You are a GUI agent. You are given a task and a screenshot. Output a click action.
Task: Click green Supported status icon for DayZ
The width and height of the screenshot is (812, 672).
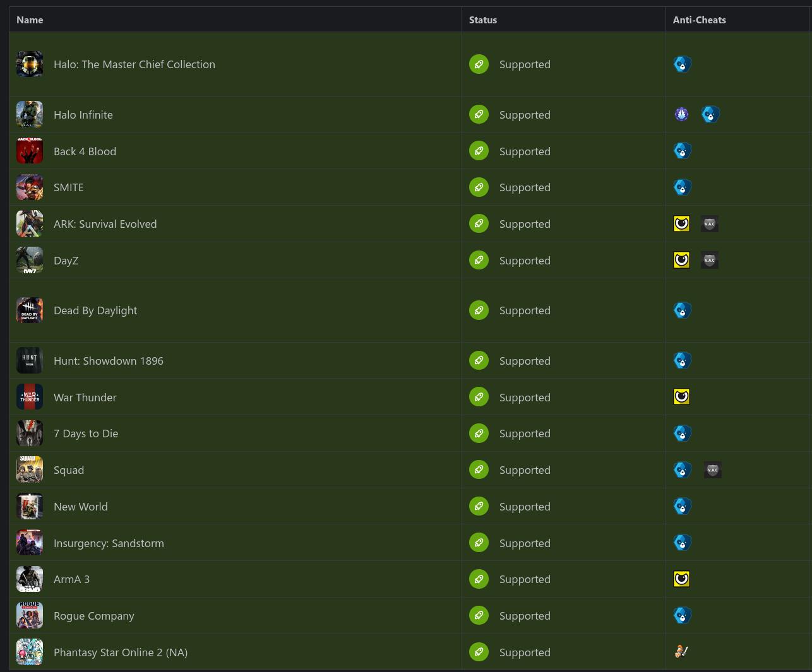(479, 260)
